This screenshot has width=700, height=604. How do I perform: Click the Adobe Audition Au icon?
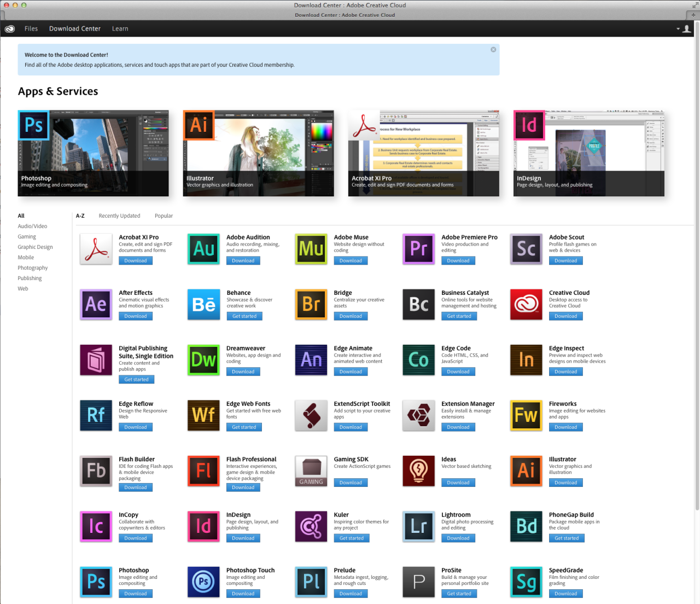coord(203,249)
